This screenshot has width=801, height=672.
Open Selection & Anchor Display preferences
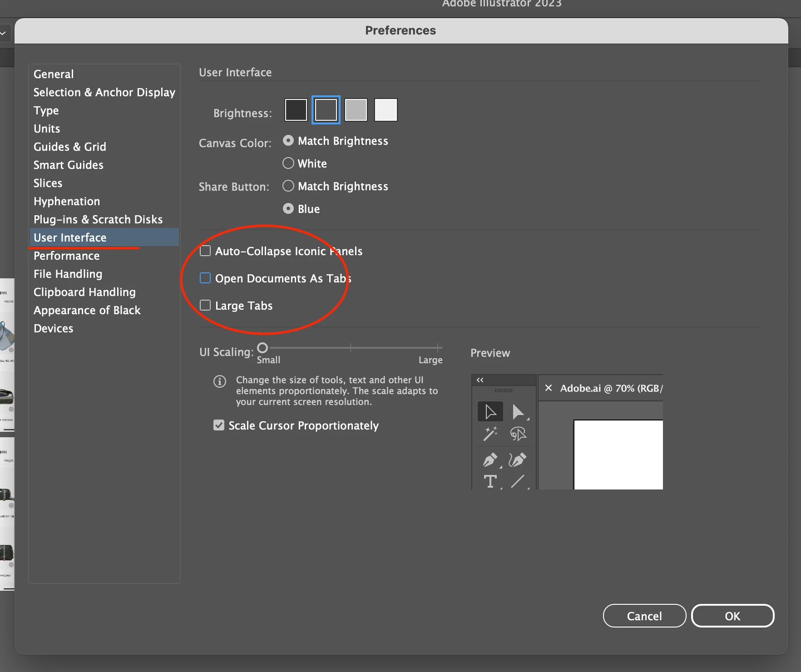click(x=104, y=92)
